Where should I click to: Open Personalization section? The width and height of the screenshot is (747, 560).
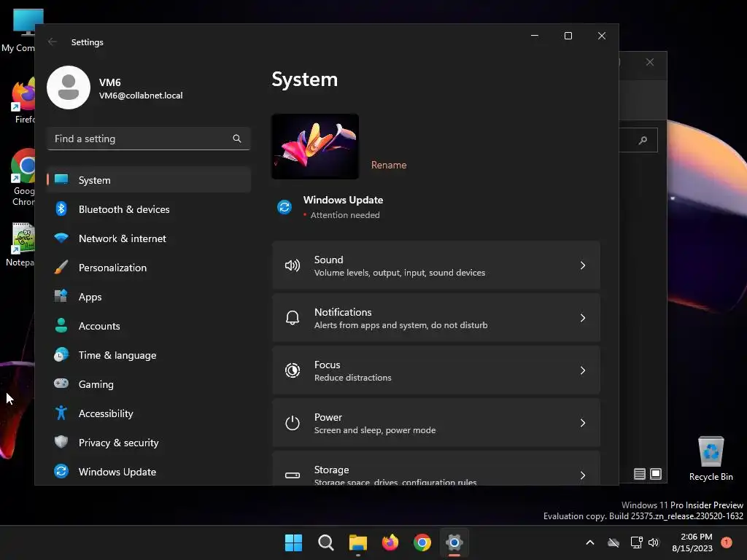(x=149, y=267)
